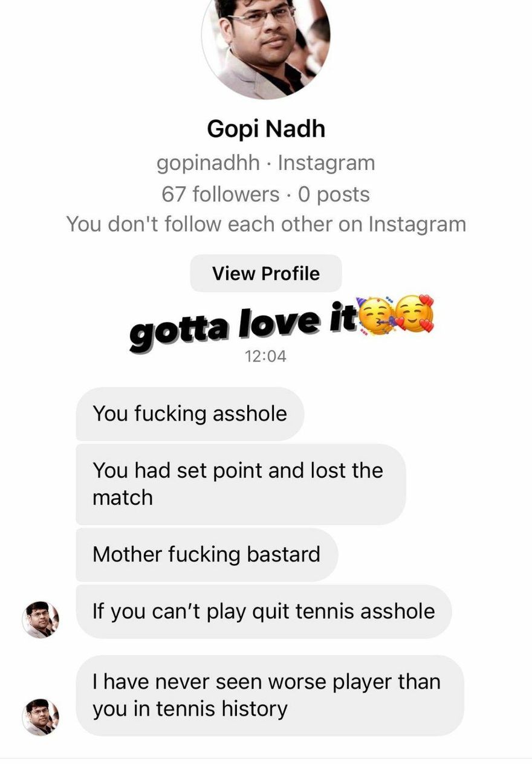The image size is (532, 764).
Task: Tap the "I have never seen worse player" message
Action: tap(270, 695)
